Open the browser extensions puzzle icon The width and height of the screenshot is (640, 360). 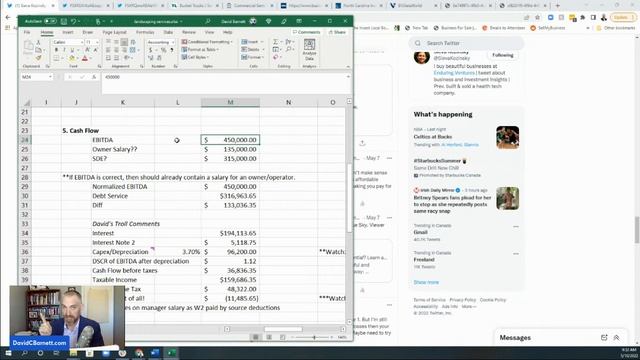tap(583, 18)
